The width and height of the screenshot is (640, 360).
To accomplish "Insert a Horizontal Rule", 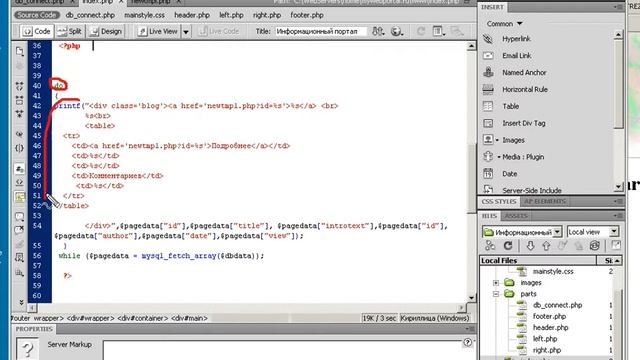I will (525, 89).
